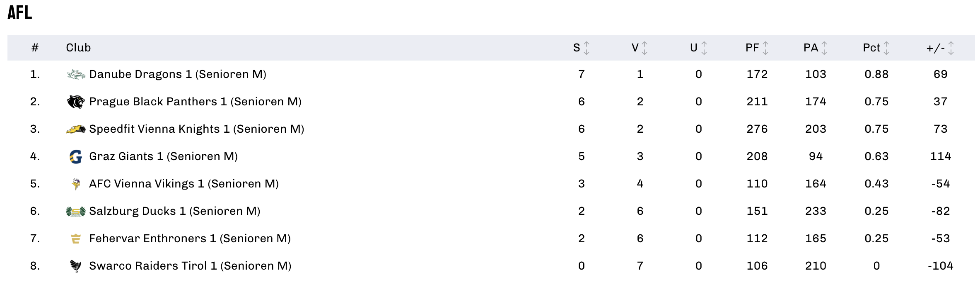Open Graz Giants 1 (Senioren M) link
Image resolution: width=980 pixels, height=292 pixels.
point(164,156)
